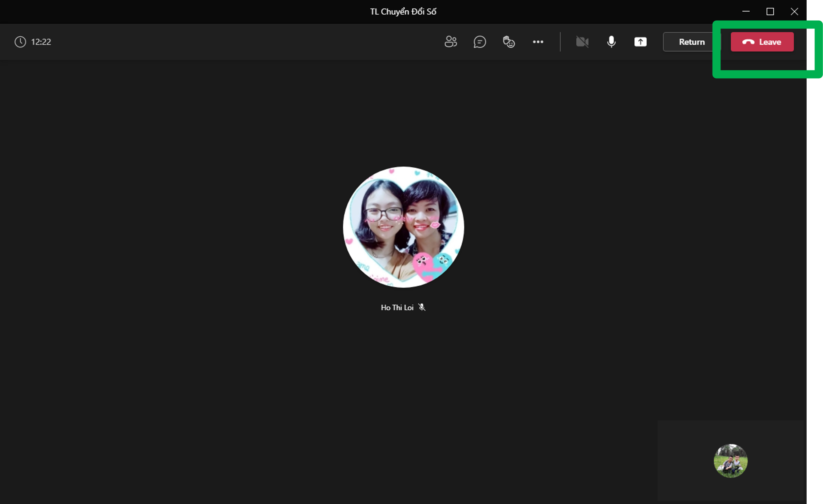The height and width of the screenshot is (504, 823).
Task: Click the phone icon inside Leave button
Action: tap(748, 42)
